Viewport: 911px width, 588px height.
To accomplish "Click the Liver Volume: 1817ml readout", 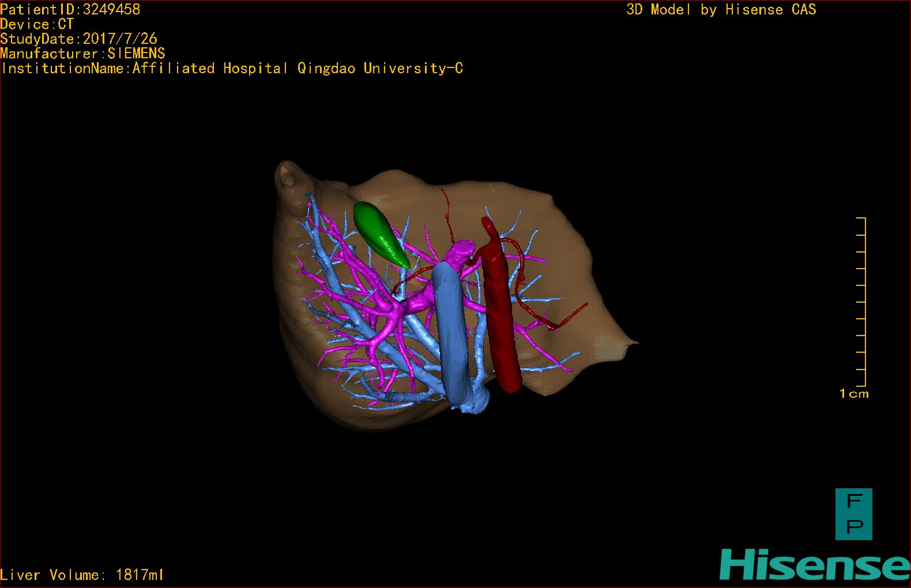I will pos(82,575).
